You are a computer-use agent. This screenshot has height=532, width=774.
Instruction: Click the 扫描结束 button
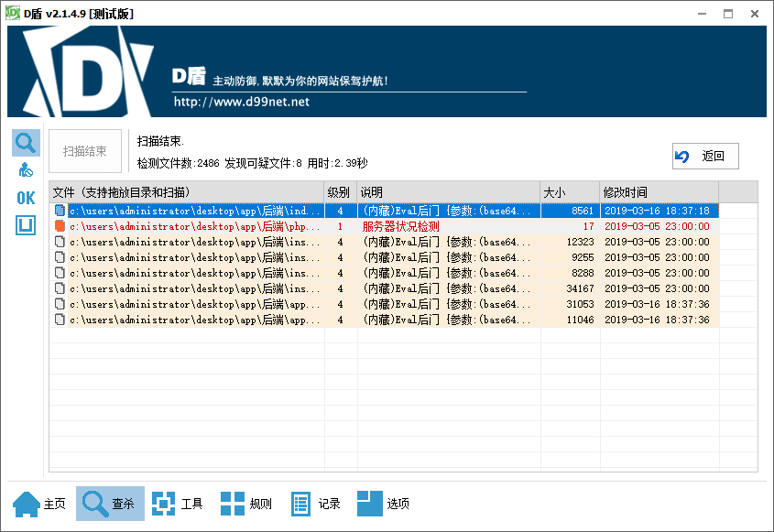point(85,151)
